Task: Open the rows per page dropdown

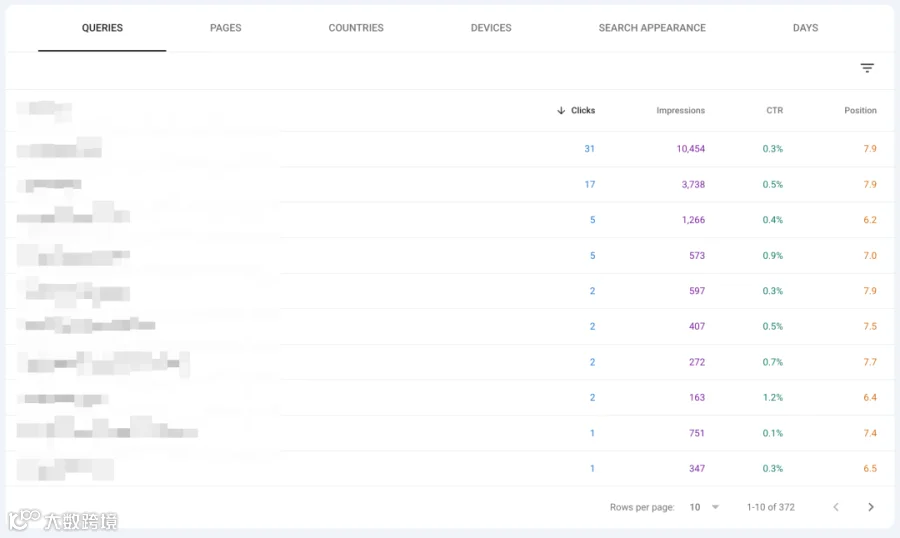Action: [x=704, y=507]
